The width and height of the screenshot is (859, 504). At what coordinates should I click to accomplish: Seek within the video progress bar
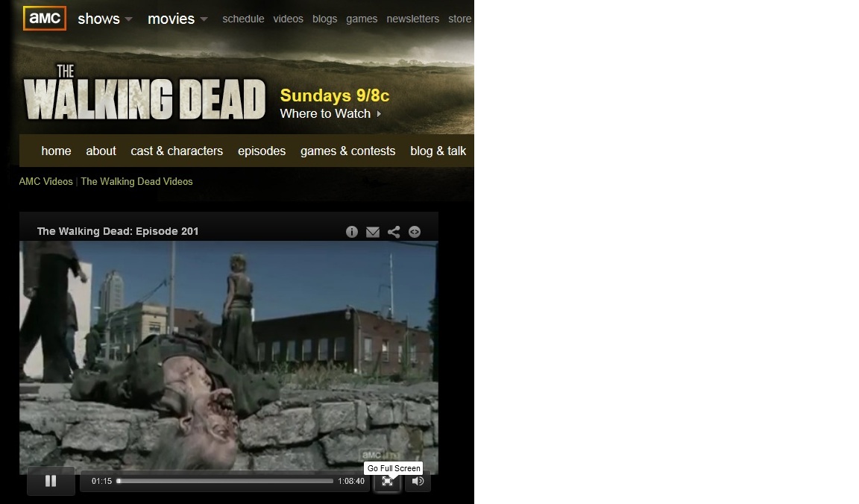point(224,481)
